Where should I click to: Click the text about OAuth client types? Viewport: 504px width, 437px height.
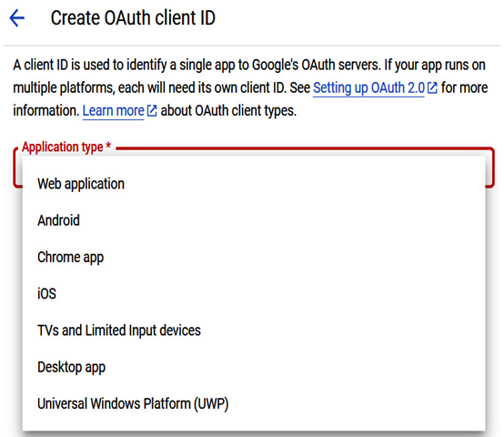click(x=228, y=111)
